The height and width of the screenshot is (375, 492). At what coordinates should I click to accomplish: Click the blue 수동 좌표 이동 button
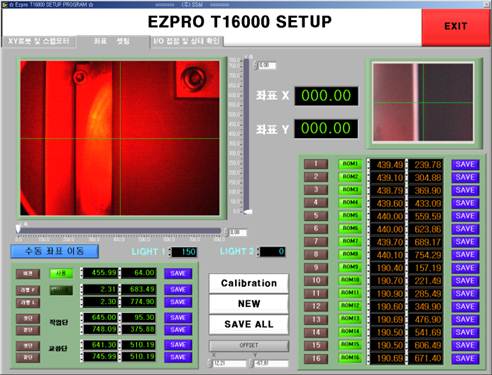[x=54, y=251]
